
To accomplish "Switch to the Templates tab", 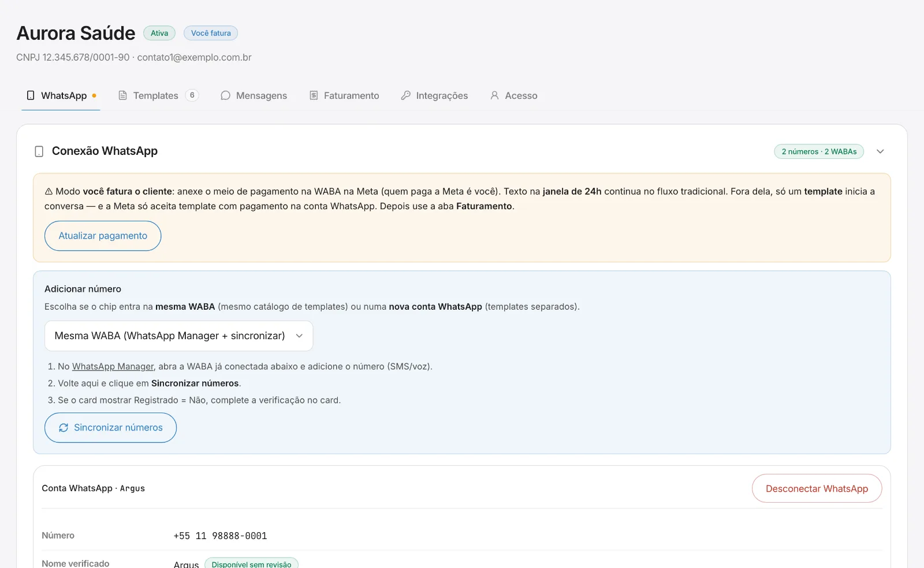I will coord(158,95).
